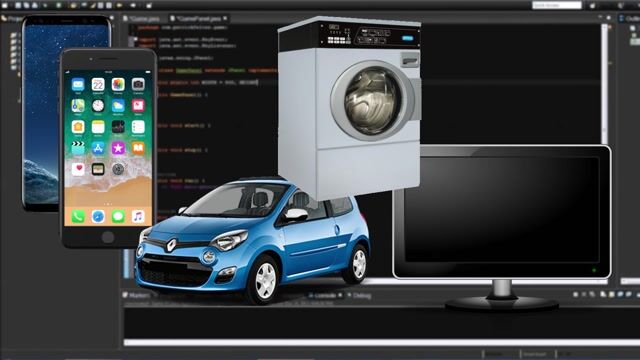Click the Save All icon in toolbar

(26, 5)
